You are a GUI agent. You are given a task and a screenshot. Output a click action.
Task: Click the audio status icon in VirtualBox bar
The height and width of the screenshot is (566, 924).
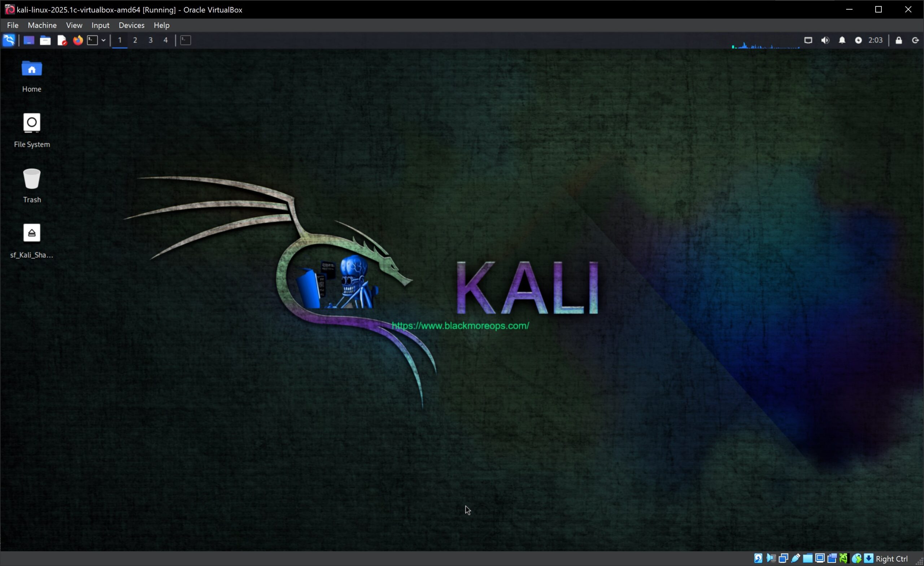[x=771, y=558]
